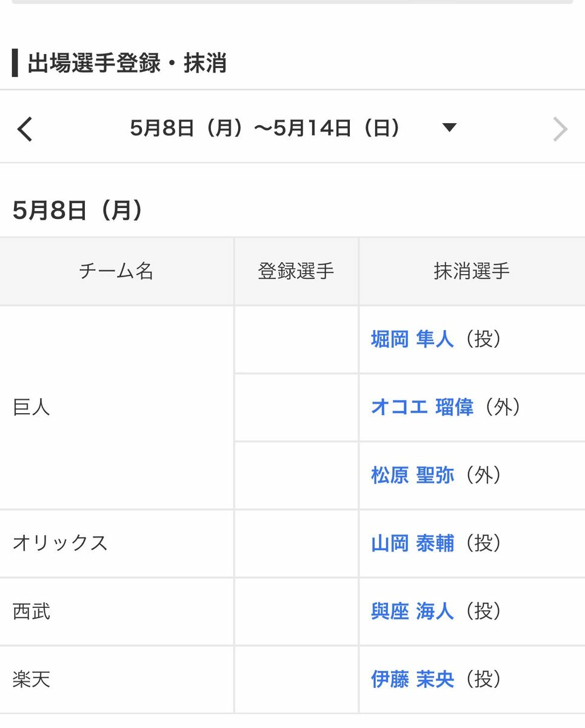
Task: Open the week selector dropdown triangle
Action: click(449, 128)
